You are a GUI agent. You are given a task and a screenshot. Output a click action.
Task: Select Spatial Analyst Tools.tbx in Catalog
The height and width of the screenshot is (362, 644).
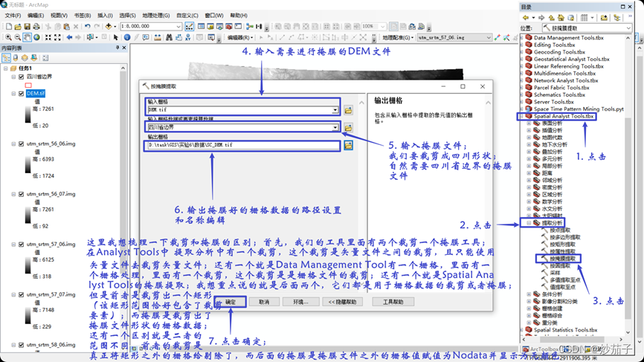click(564, 116)
